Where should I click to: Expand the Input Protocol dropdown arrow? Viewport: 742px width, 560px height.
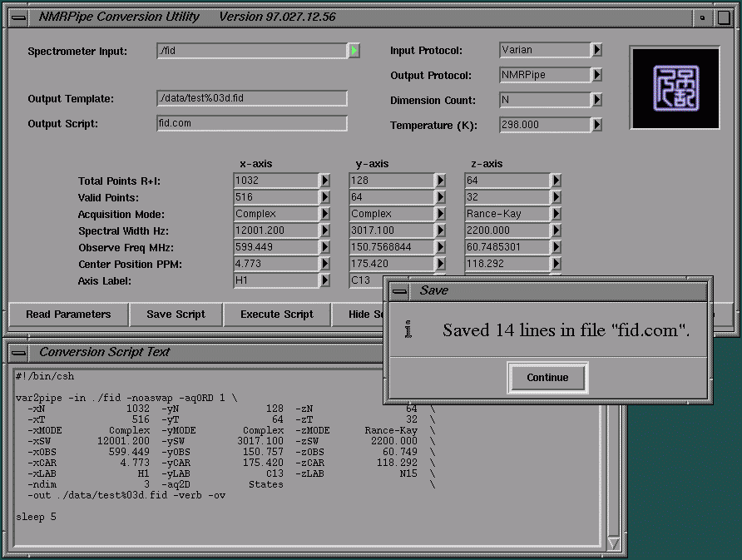pos(596,50)
